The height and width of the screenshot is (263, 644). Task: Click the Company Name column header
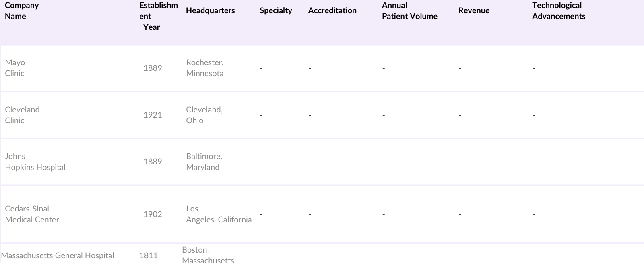22,11
